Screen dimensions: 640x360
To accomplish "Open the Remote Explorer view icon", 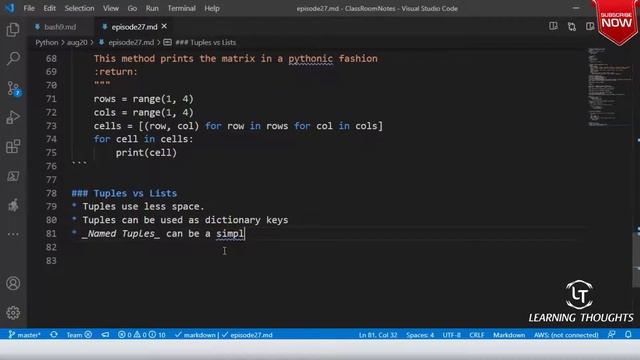I will [x=13, y=176].
